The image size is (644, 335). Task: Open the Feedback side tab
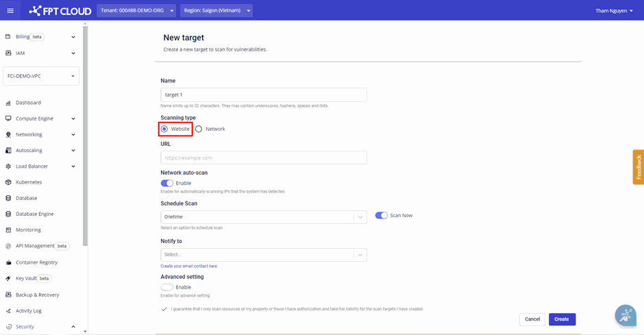(639, 166)
